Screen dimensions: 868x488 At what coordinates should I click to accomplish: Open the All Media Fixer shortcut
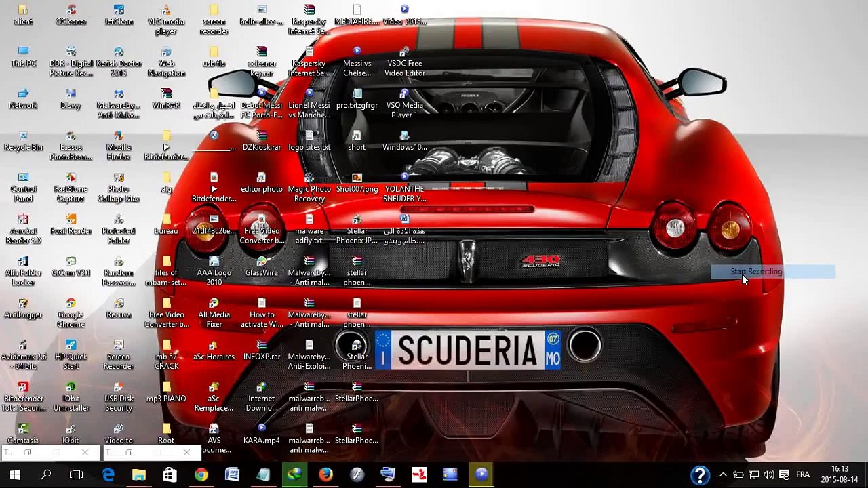pos(214,314)
